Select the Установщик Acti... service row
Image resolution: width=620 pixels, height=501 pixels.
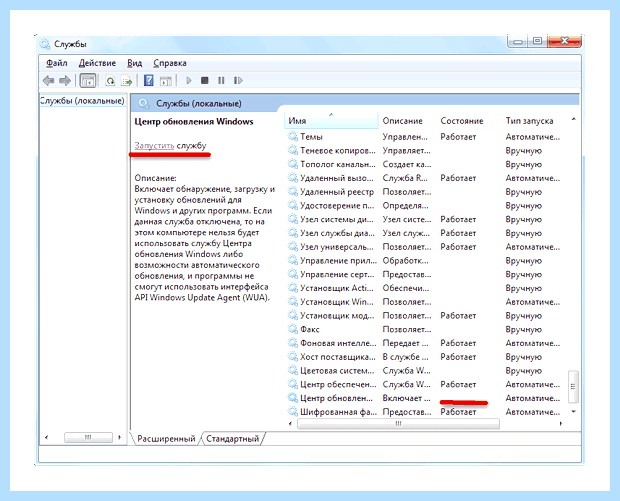click(425, 288)
